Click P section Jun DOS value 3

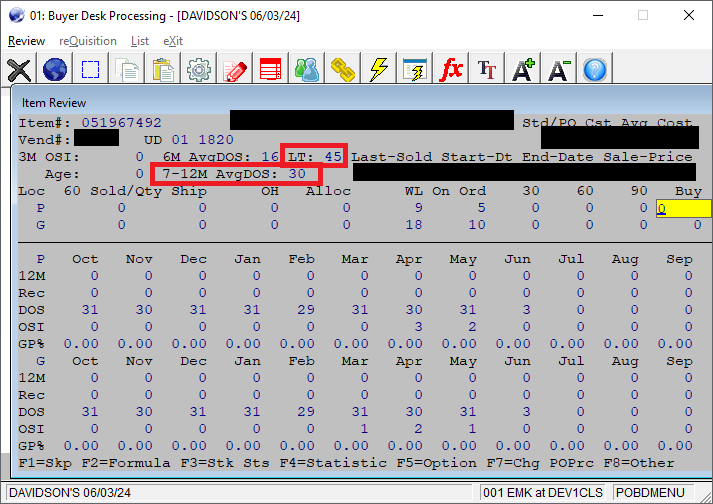[x=527, y=310]
